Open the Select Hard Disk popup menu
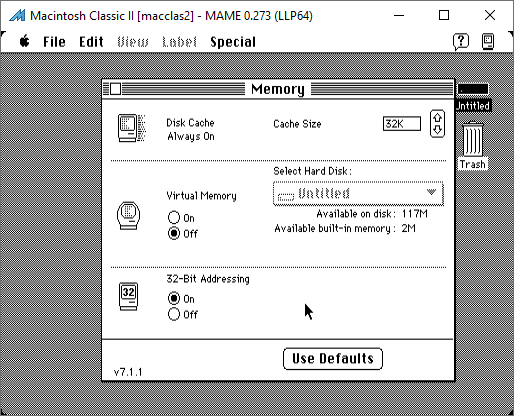Screen dimensions: 514x416 [358, 193]
